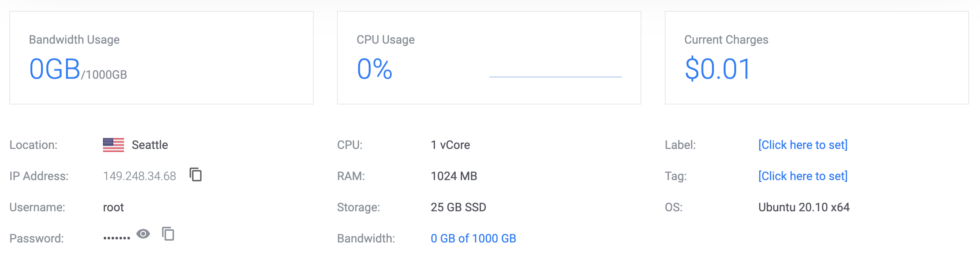Click the CPU usage graph line
The width and height of the screenshot is (980, 276).
[556, 77]
